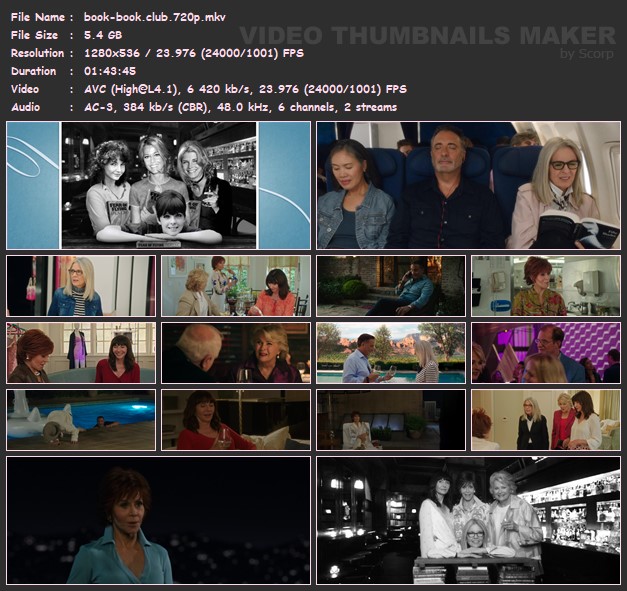This screenshot has height=591, width=627.
Task: Open the black-and-white young women group thumbnail
Action: [158, 185]
